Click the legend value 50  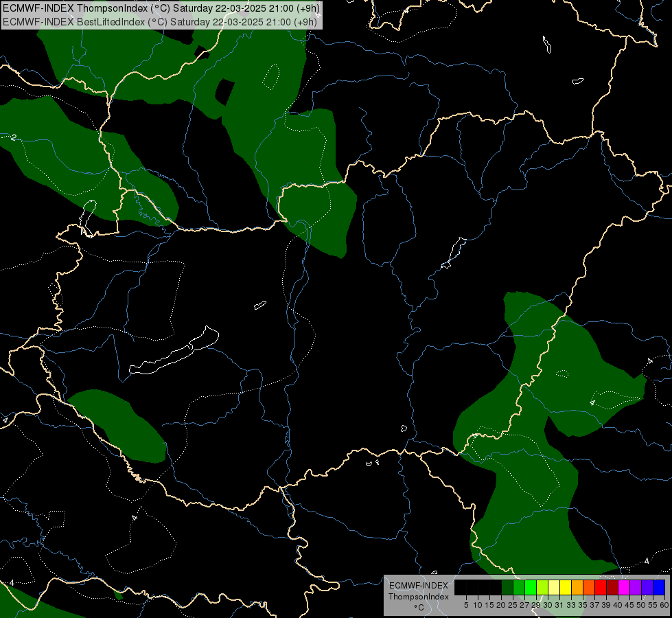point(641,605)
